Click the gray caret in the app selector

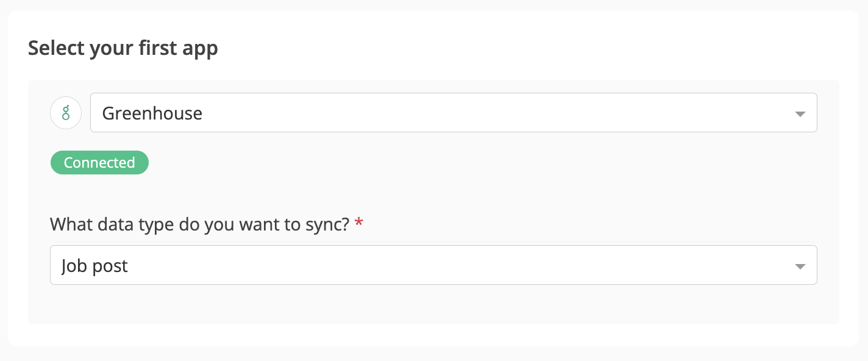pyautogui.click(x=800, y=114)
